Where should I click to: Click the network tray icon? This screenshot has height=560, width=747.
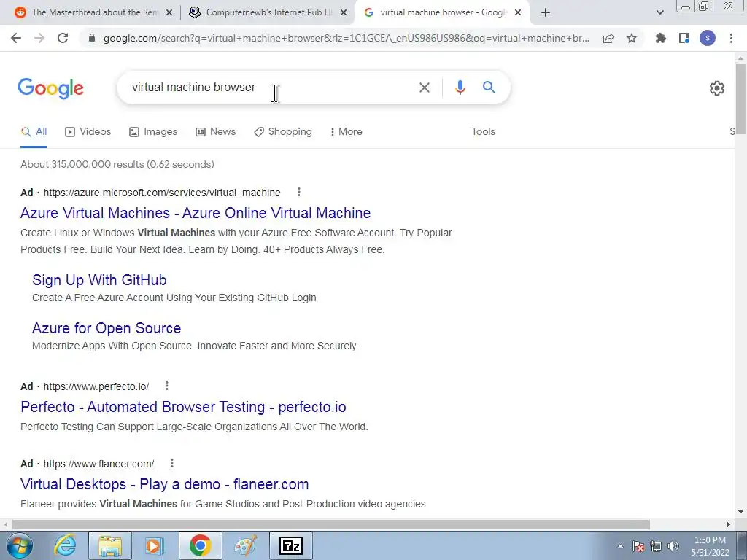pos(656,546)
